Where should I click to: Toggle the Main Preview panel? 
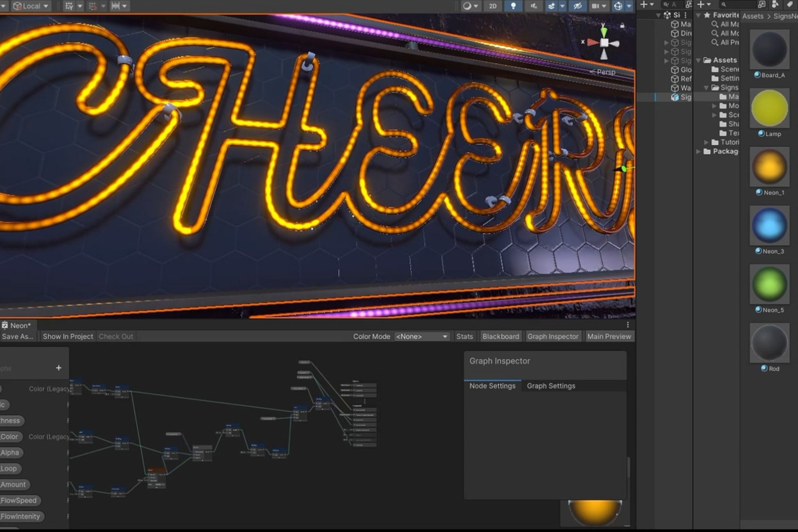tap(609, 336)
